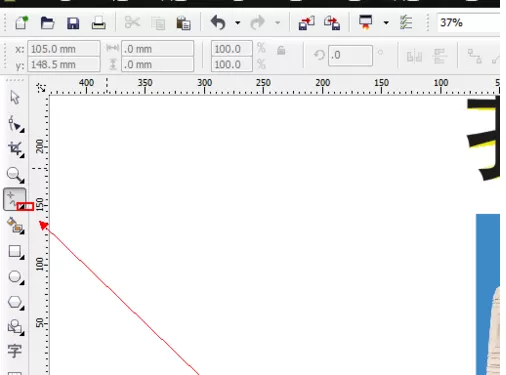Print the document
The height and width of the screenshot is (375, 506).
[x=99, y=23]
